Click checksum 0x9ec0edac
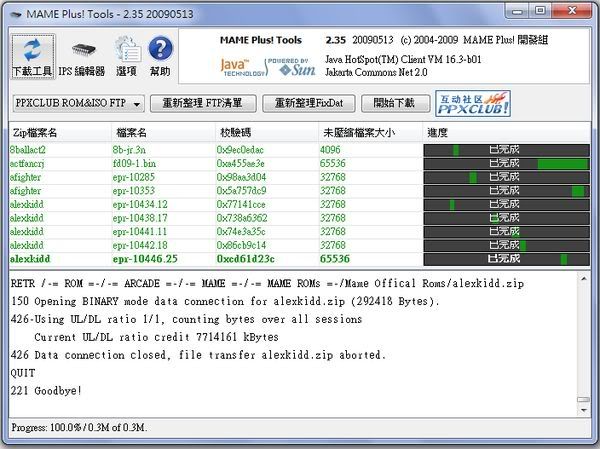600x449 pixels. pyautogui.click(x=240, y=150)
